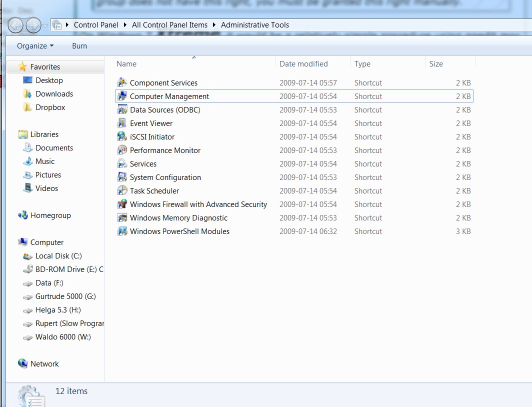Click the Shortcut type cell for Component Services

coord(368,83)
